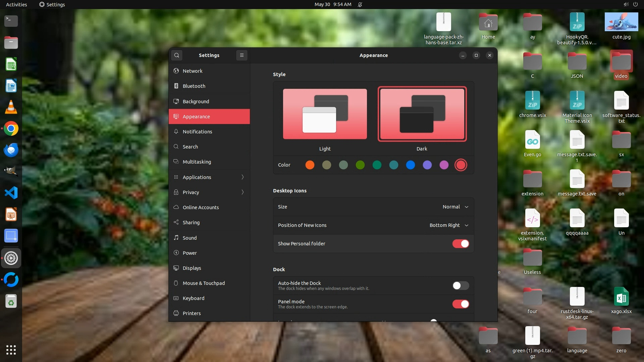This screenshot has width=644, height=362.
Task: Open VLC from the dock
Action: click(11, 107)
